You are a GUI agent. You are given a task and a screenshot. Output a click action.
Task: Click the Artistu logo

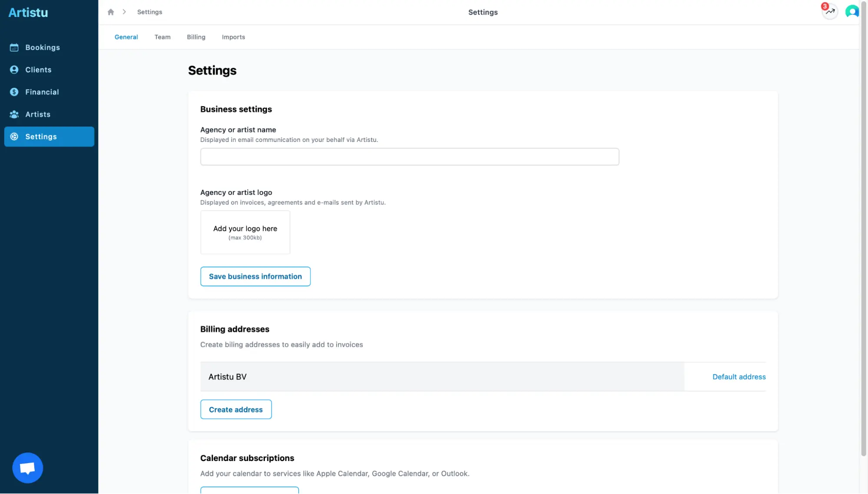pos(28,12)
